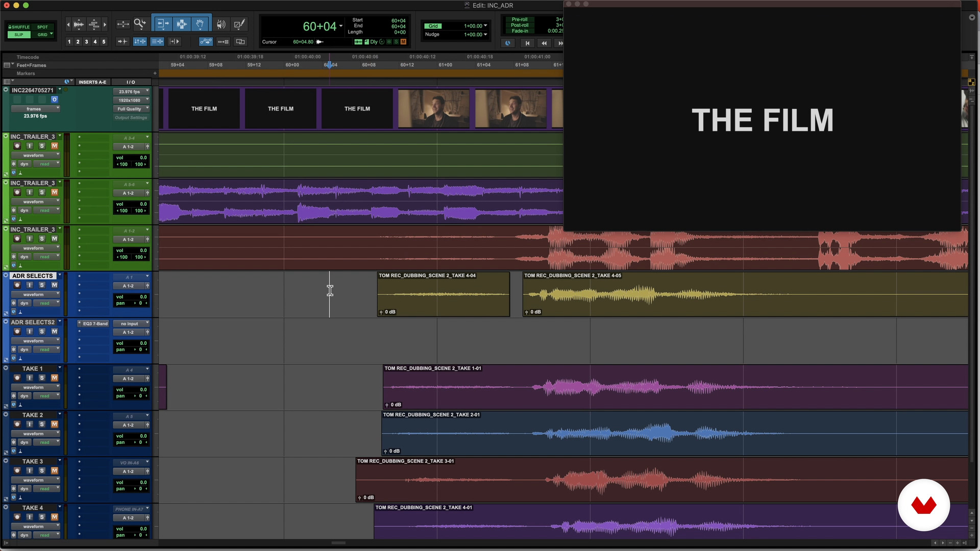Solo the ADR SELECTS track
Image resolution: width=980 pixels, height=551 pixels.
(42, 285)
